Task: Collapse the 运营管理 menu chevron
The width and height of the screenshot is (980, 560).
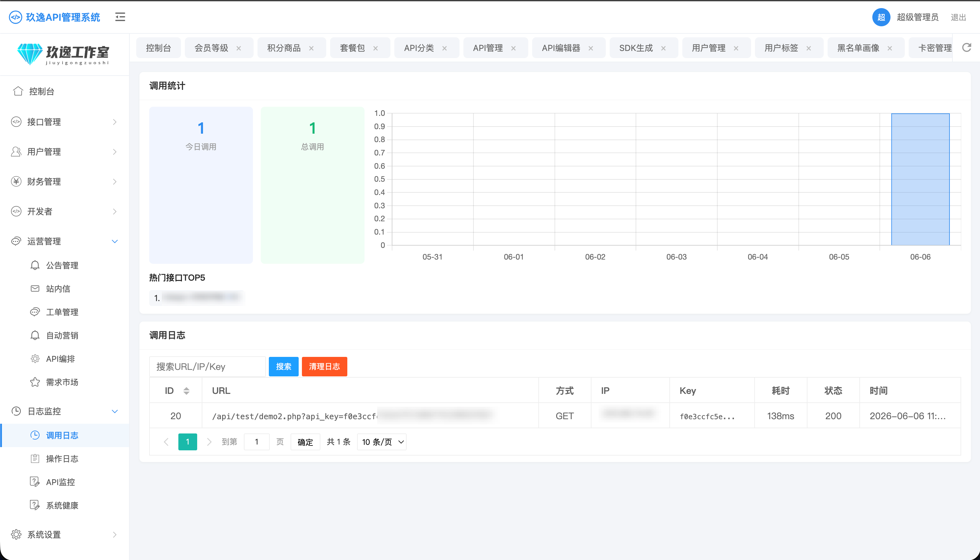Action: click(x=114, y=241)
